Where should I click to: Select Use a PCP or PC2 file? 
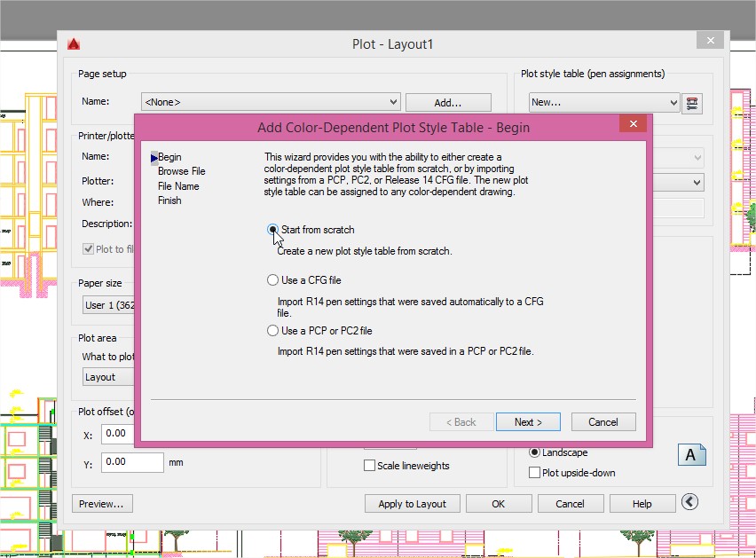tap(273, 331)
